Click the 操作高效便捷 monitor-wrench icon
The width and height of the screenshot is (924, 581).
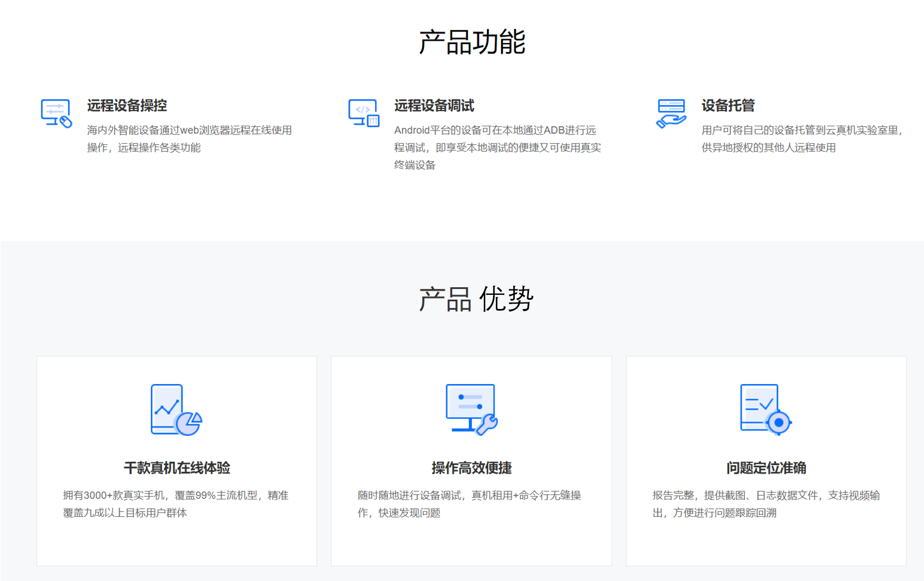pos(471,410)
